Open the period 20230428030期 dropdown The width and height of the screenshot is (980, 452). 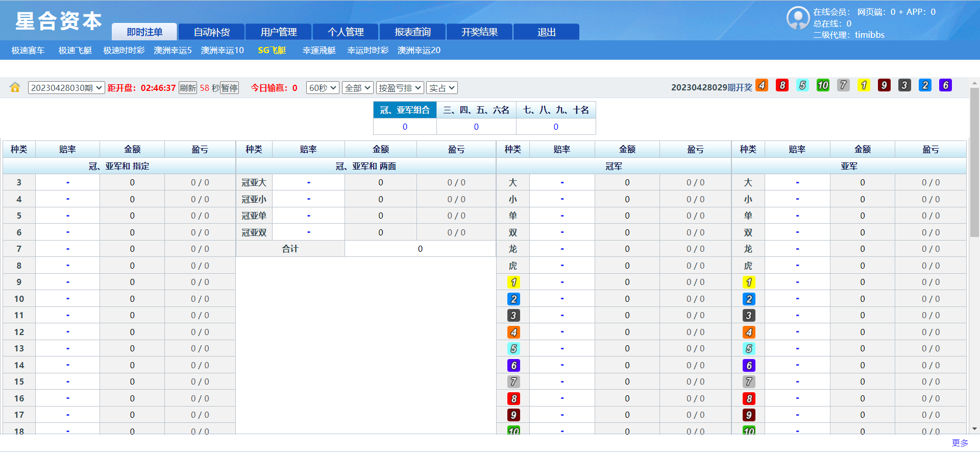[x=66, y=88]
